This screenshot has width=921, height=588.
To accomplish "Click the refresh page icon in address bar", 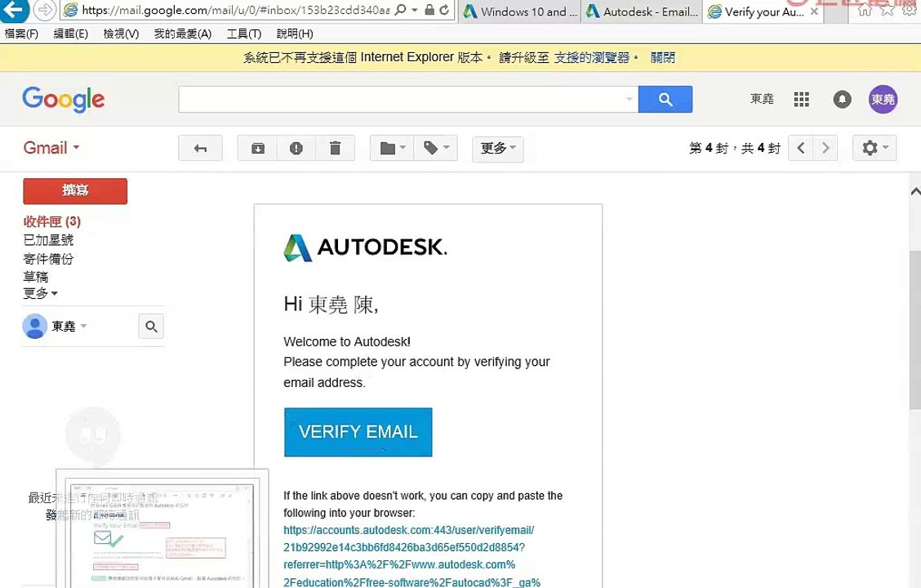I will (x=444, y=10).
